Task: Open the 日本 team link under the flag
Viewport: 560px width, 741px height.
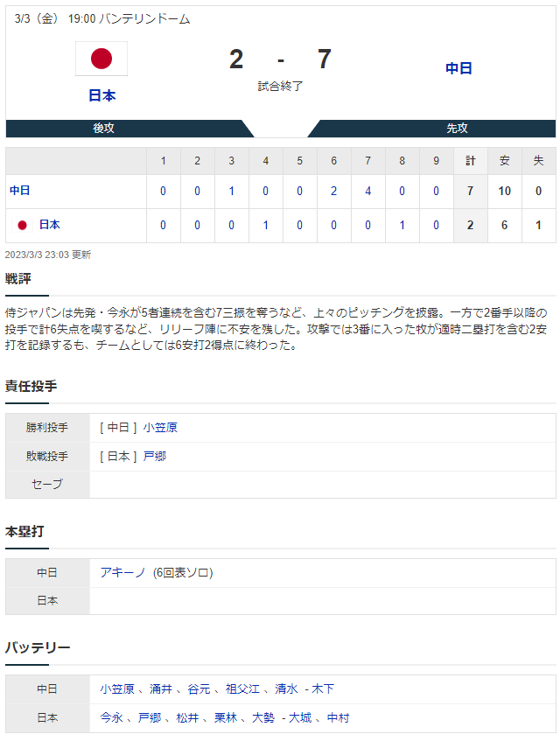Action: pos(102,95)
